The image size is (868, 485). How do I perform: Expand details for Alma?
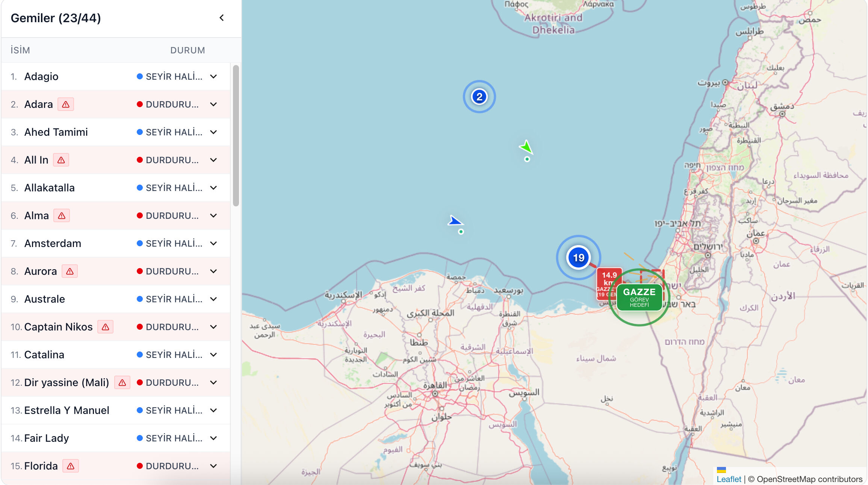tap(213, 216)
